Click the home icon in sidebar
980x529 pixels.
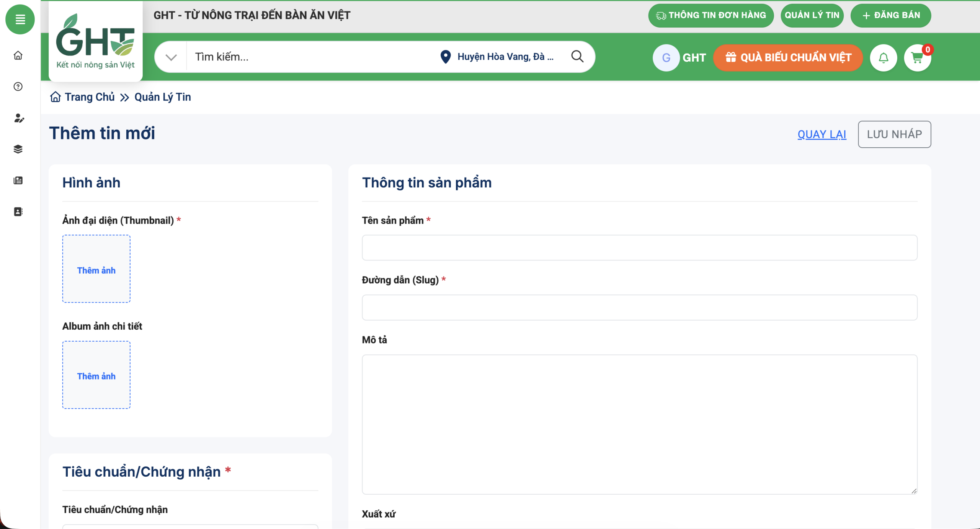pos(18,56)
